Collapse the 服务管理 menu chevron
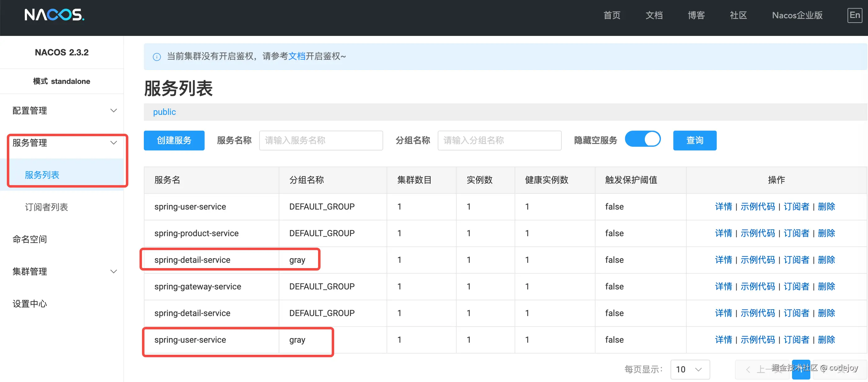Viewport: 868px width, 382px height. 113,143
